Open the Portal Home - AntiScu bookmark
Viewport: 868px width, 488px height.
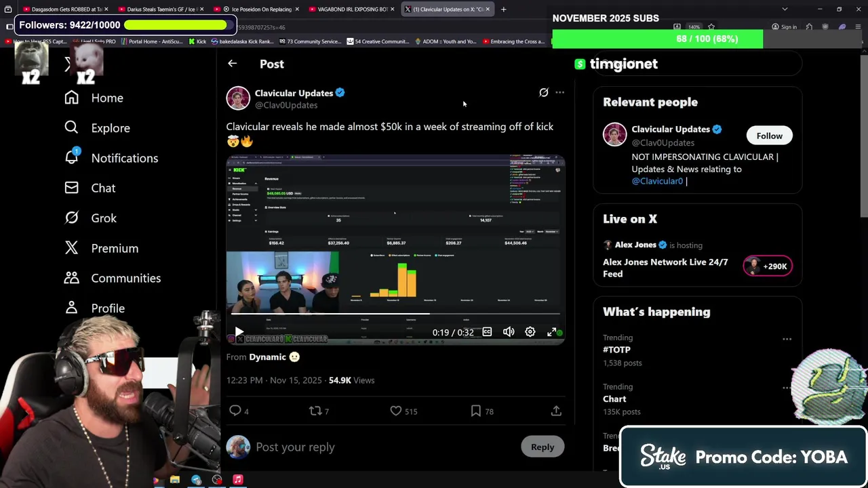point(152,41)
